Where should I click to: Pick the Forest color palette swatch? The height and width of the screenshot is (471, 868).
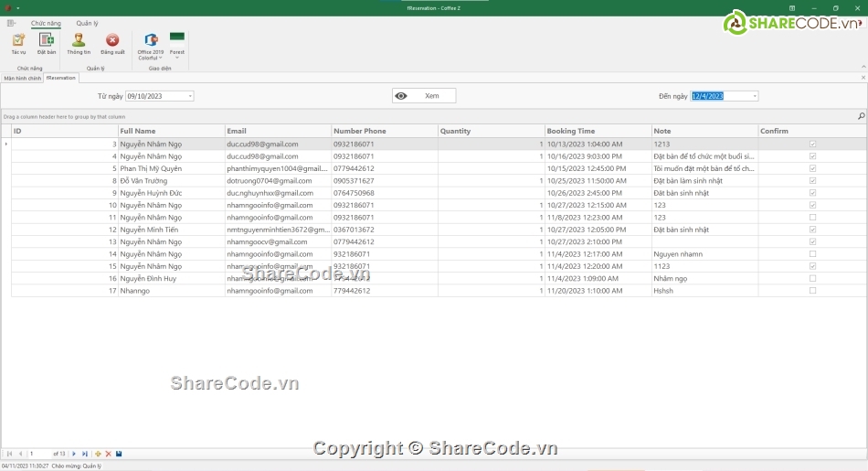pyautogui.click(x=177, y=38)
